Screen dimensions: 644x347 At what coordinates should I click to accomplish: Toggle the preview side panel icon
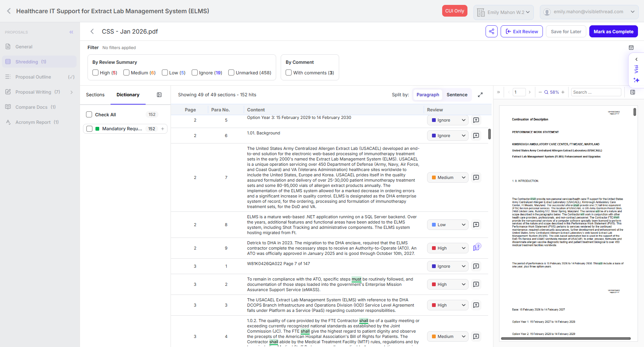[x=633, y=92]
